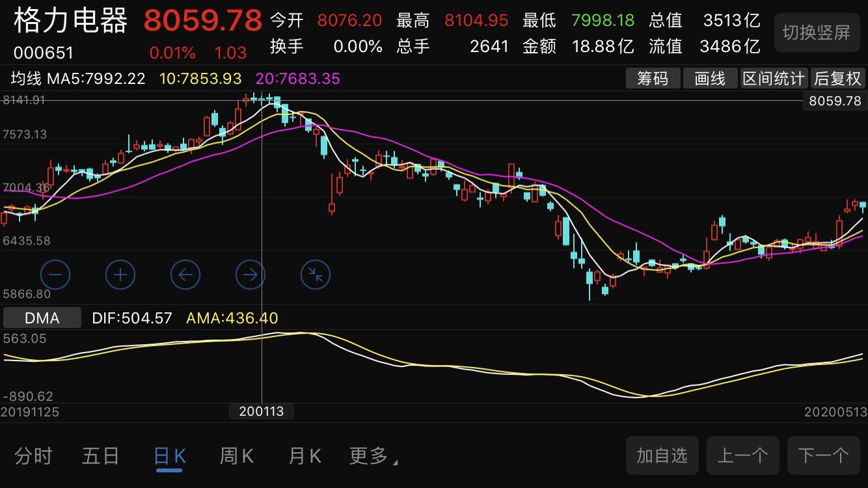Image resolution: width=868 pixels, height=488 pixels.
Task: Tap turnover rate value 0.00%
Action: coord(358,46)
